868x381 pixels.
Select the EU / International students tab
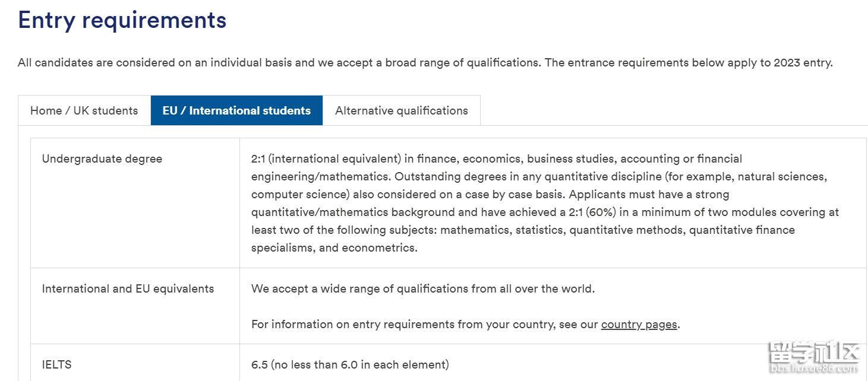[x=236, y=110]
